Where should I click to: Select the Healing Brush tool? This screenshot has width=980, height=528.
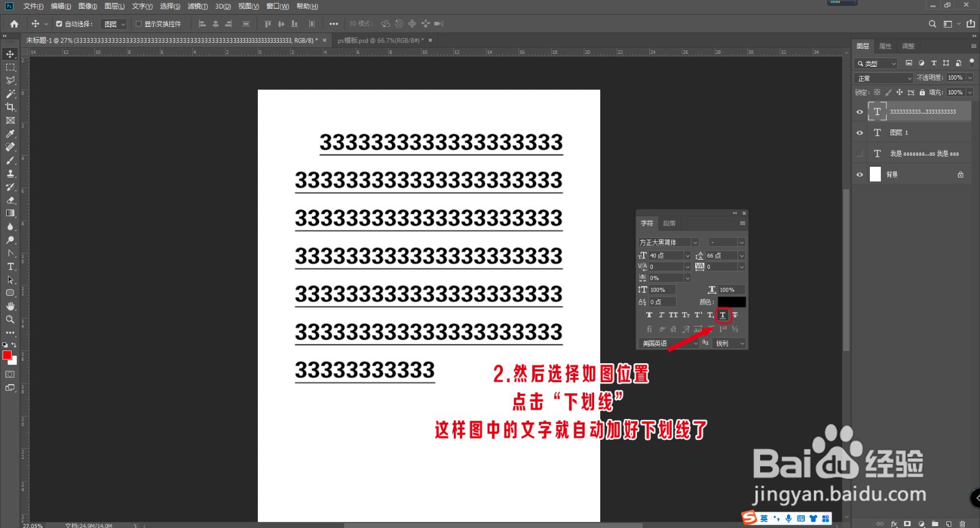[10, 147]
